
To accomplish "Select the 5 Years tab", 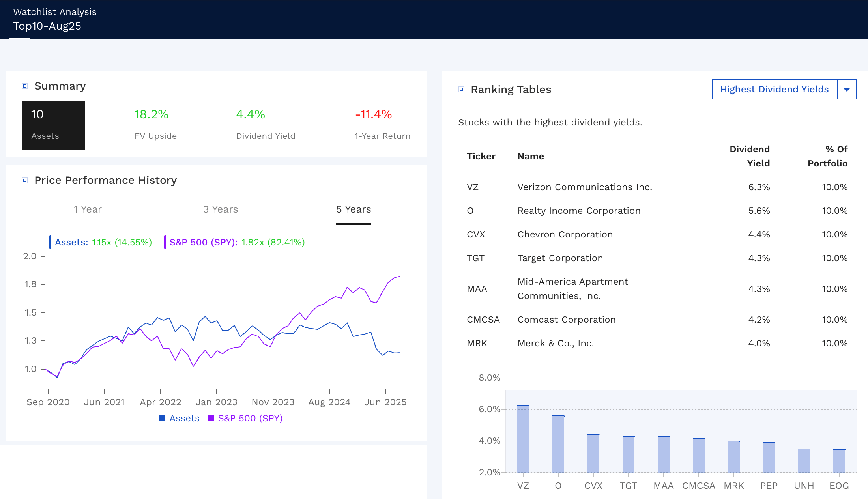I will point(354,209).
